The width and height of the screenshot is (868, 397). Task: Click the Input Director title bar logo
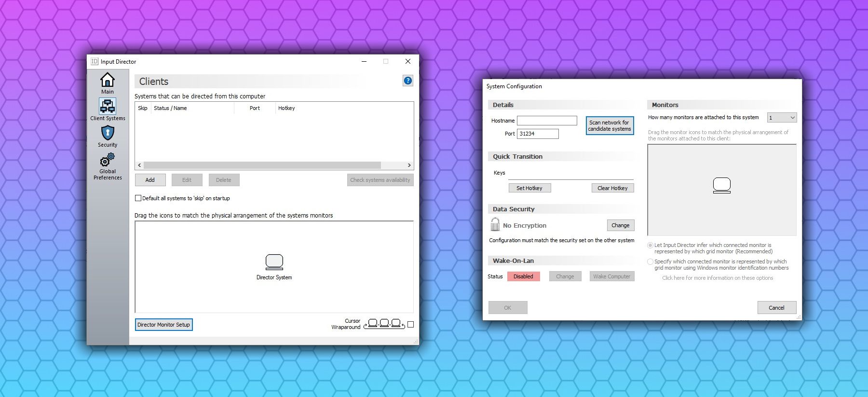[x=95, y=61]
